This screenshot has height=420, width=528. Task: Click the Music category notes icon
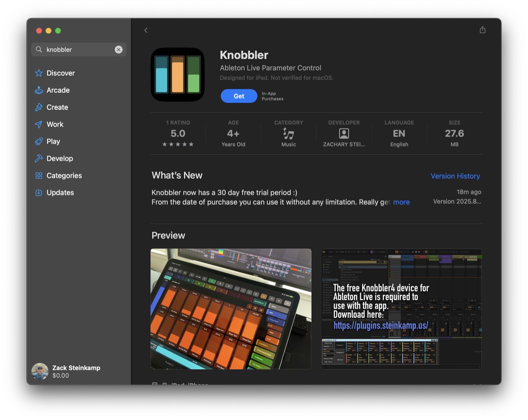pyautogui.click(x=289, y=134)
